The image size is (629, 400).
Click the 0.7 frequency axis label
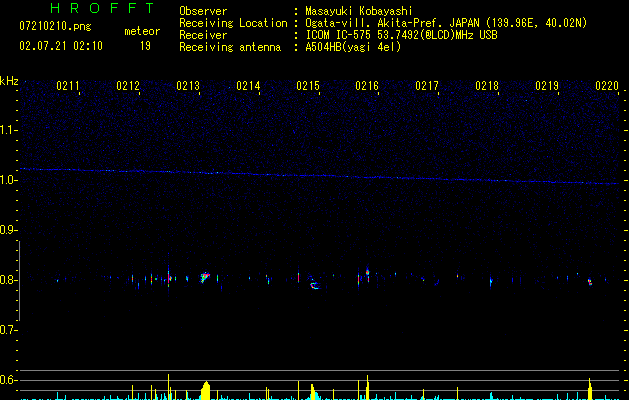point(8,330)
